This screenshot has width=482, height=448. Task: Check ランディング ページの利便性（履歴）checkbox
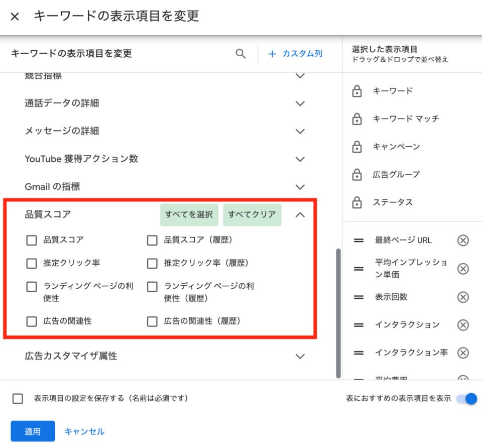tap(152, 287)
